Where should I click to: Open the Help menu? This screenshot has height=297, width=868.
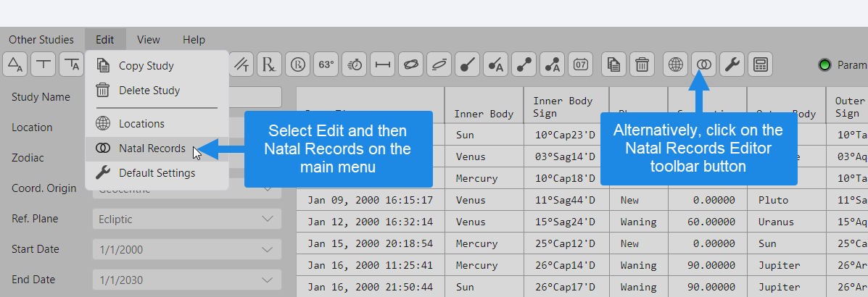point(194,40)
